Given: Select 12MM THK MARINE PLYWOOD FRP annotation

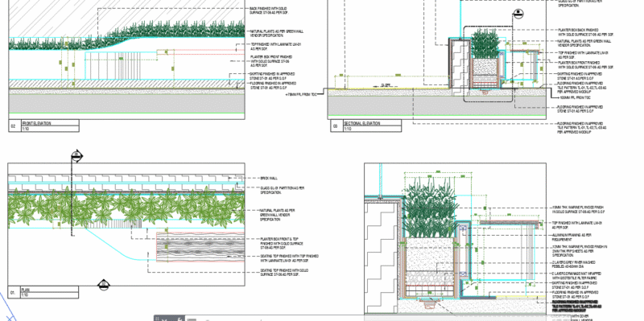Looking at the screenshot, I should [x=579, y=251].
